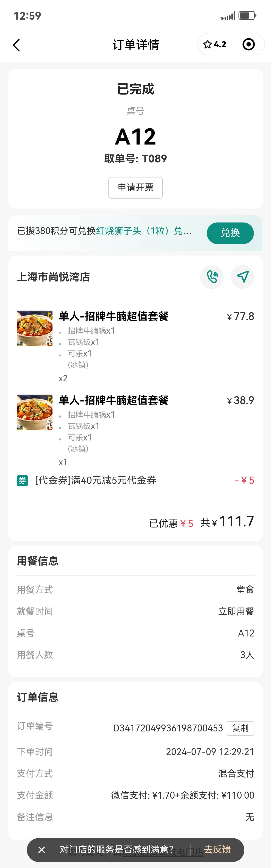Open navigation arrow icon for store

click(x=242, y=277)
